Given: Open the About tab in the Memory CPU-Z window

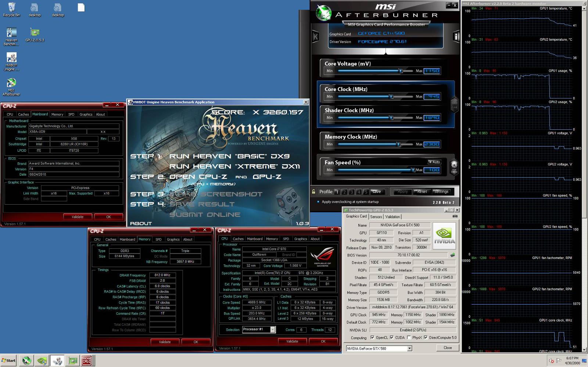Looking at the screenshot, I should (x=188, y=240).
